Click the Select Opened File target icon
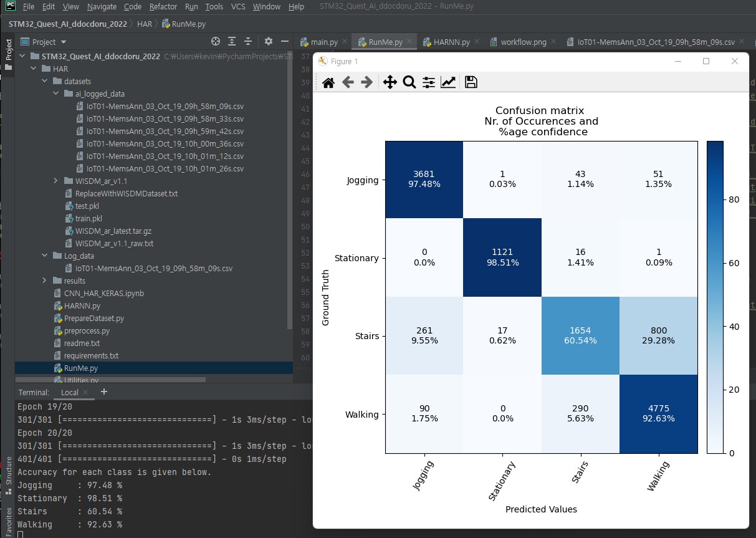Image resolution: width=756 pixels, height=538 pixels. click(x=216, y=42)
